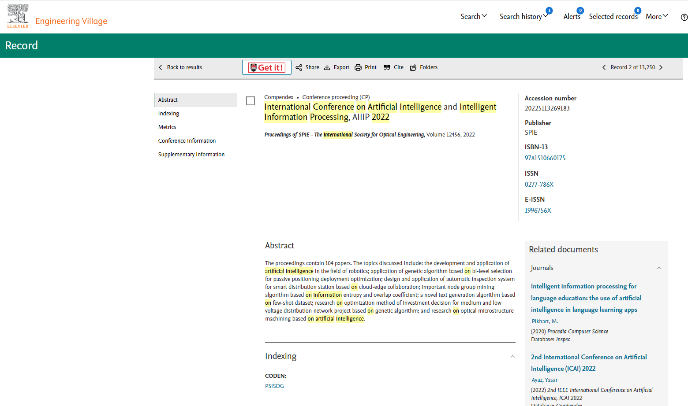This screenshot has height=406, width=688.
Task: Open the Search dropdown menu
Action: [473, 16]
